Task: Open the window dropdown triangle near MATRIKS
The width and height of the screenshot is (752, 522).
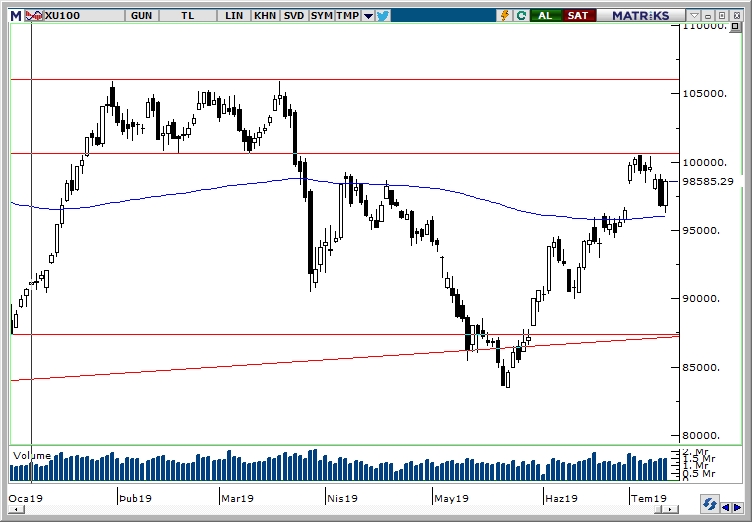Action: [x=694, y=16]
